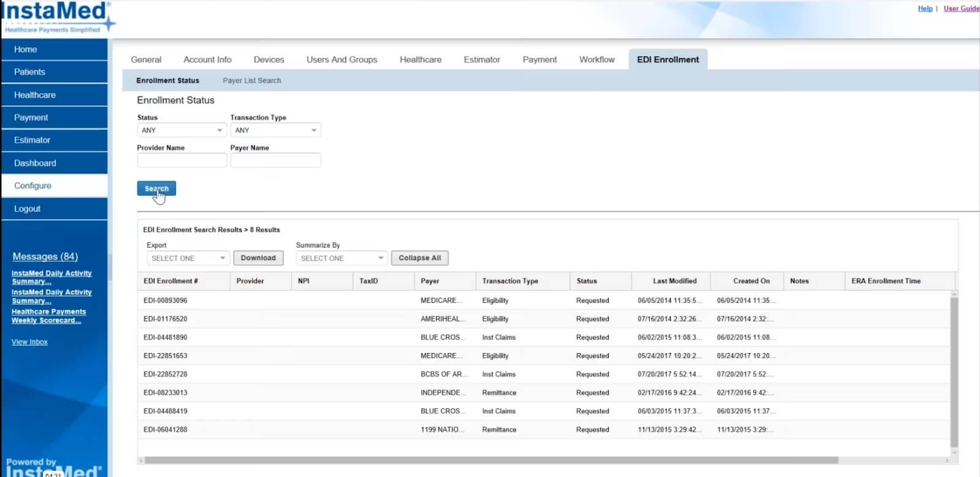Open the Payer List Search sub-tab

252,80
